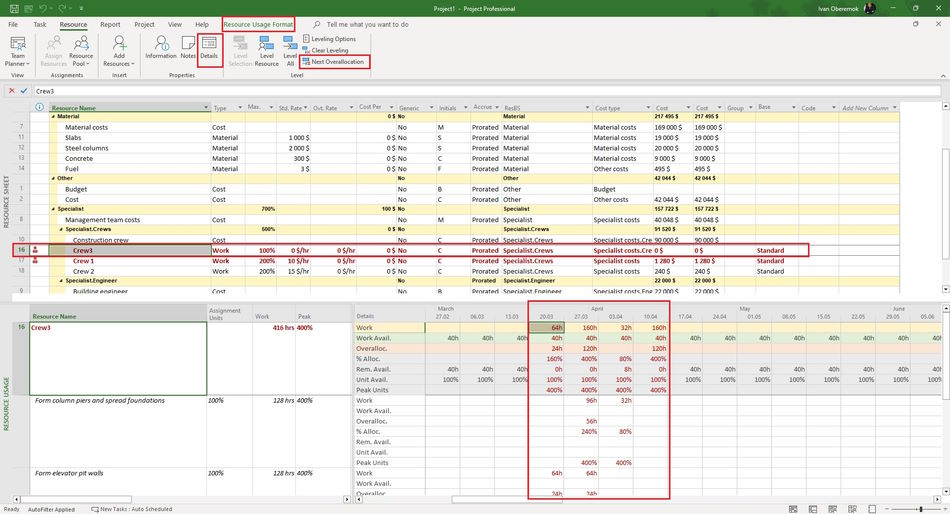Click New Tasks Auto Scheduled status
Viewport: 950px width, 514px height.
131,509
